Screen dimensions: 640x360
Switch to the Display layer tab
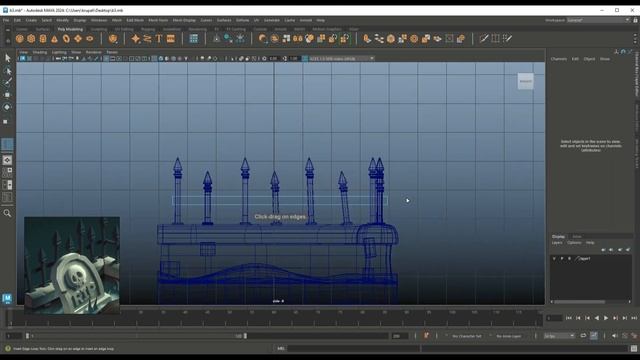tap(558, 237)
